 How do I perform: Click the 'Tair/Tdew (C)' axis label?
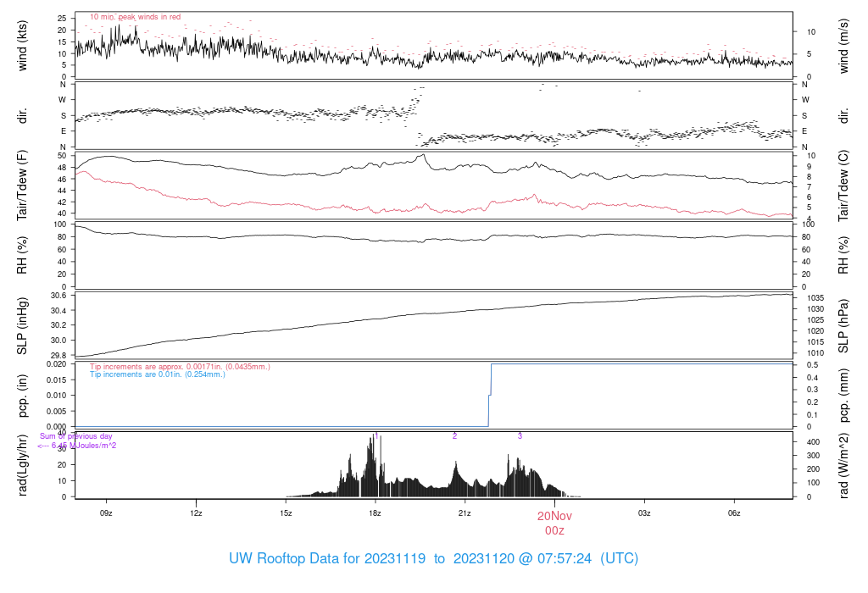click(x=843, y=186)
